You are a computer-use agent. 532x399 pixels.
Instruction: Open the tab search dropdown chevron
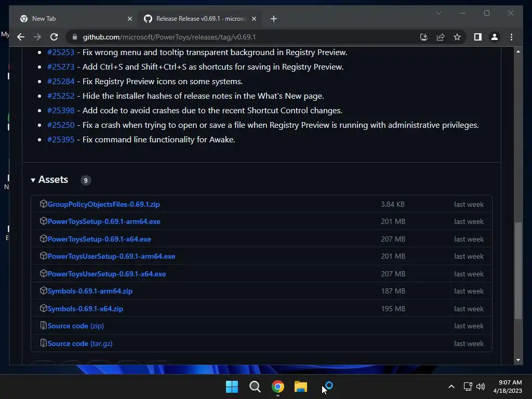point(438,13)
